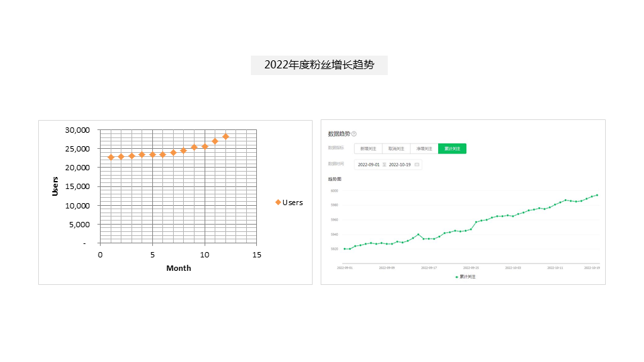Screen dimensions: 644x362
Task: Click the last green point at 2022-10-19
Action: click(597, 195)
